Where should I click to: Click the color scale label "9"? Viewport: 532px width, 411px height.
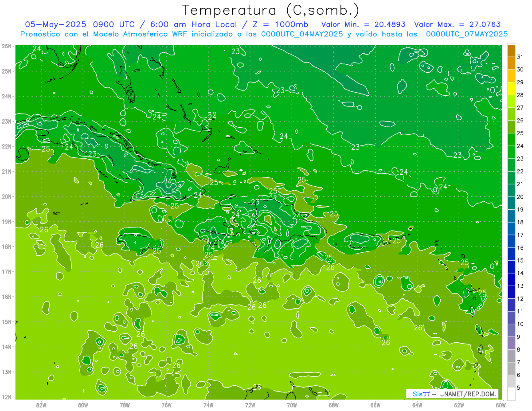(519, 337)
